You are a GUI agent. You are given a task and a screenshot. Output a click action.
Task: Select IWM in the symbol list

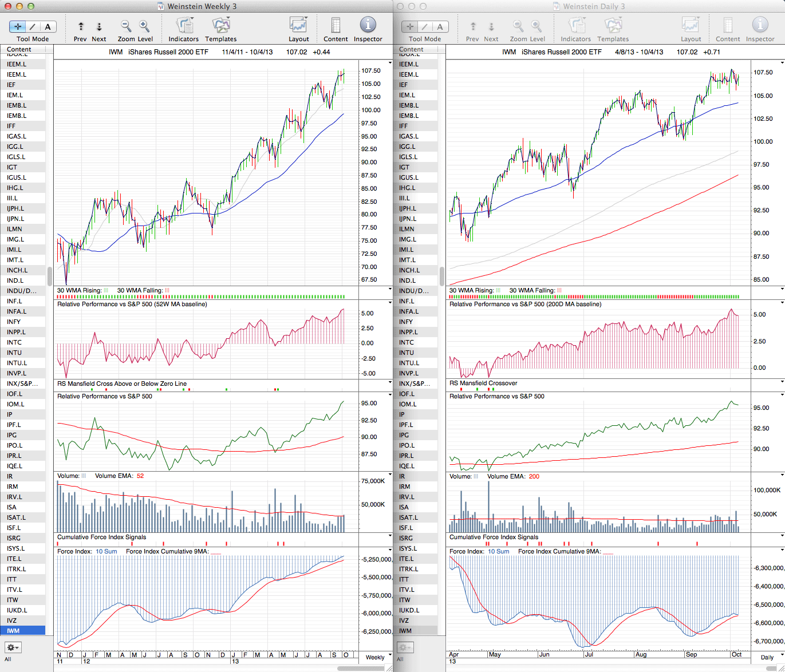13,631
